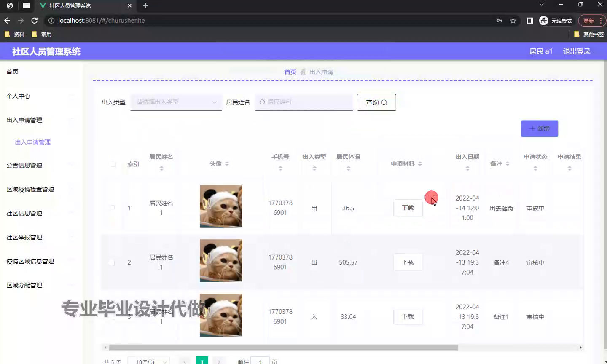Expand the 区域疫情检查管理 sidebar menu
607x364 pixels.
pos(41,189)
